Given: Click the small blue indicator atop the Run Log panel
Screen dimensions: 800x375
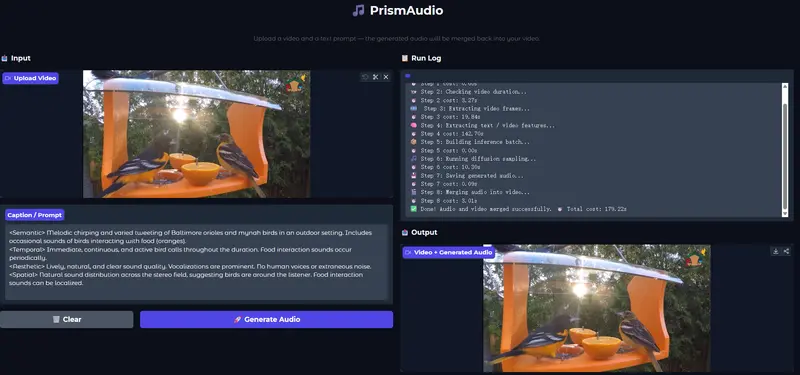Looking at the screenshot, I should coord(408,76).
